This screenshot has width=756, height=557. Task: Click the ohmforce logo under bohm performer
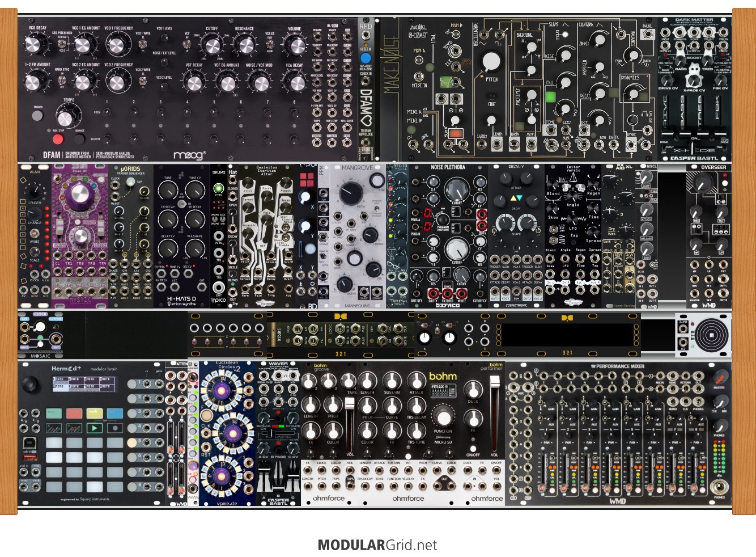[487, 499]
